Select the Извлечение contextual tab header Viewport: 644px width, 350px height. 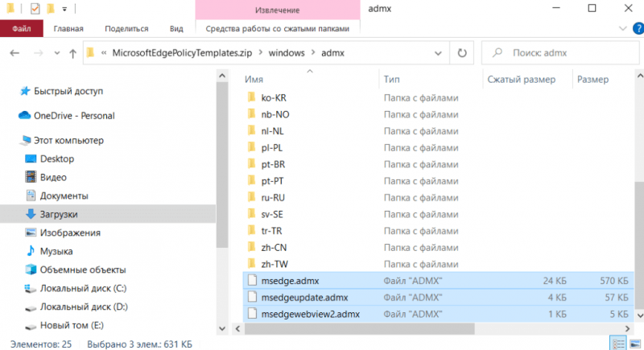pos(277,10)
